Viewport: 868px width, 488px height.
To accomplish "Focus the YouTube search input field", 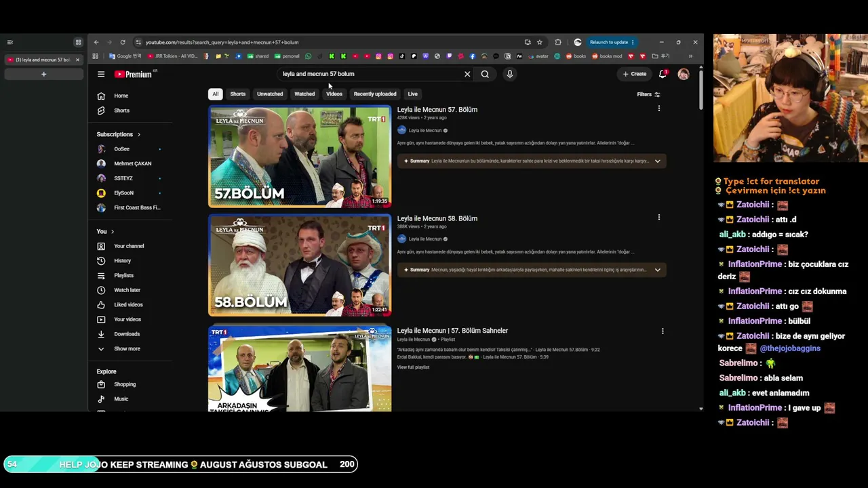I will point(370,74).
